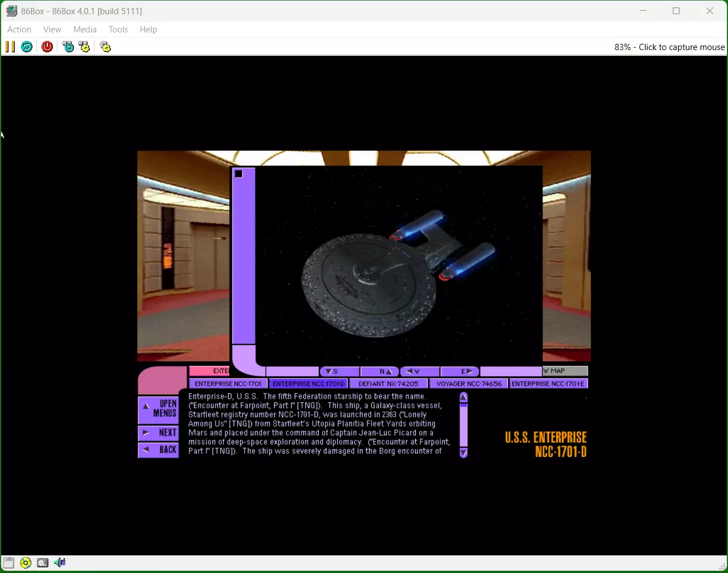
Task: Click the teal hard reset icon
Action: pos(27,47)
